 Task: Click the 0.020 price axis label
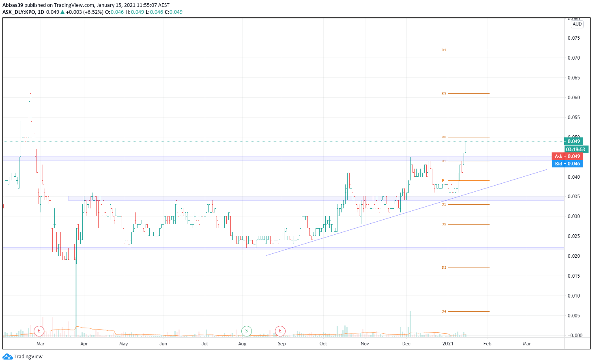(574, 256)
